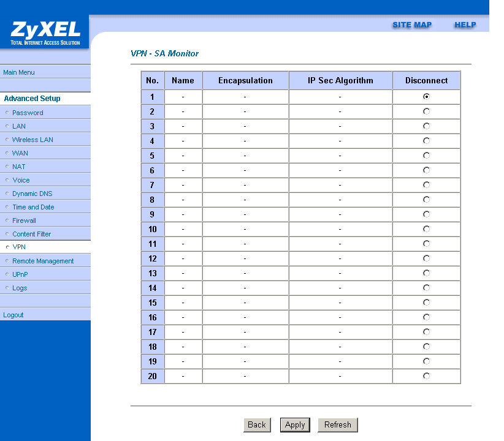Click row number '10' cell
Screen dimensions: 504x441
click(x=152, y=229)
